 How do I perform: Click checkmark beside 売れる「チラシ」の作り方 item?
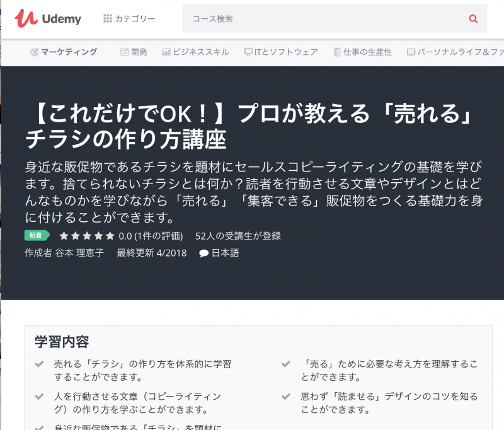(x=39, y=364)
